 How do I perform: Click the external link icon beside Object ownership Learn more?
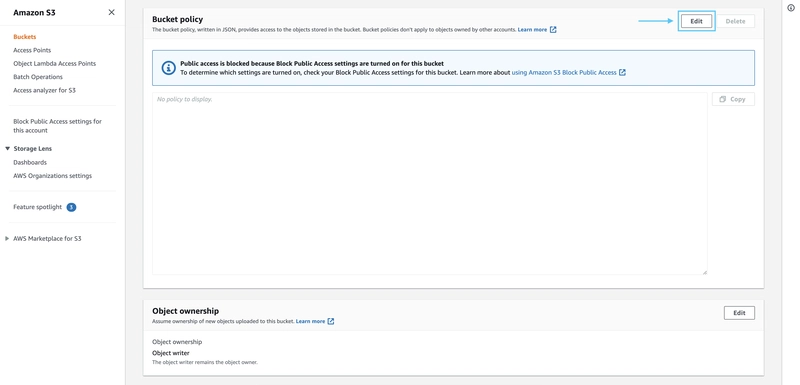pyautogui.click(x=331, y=321)
